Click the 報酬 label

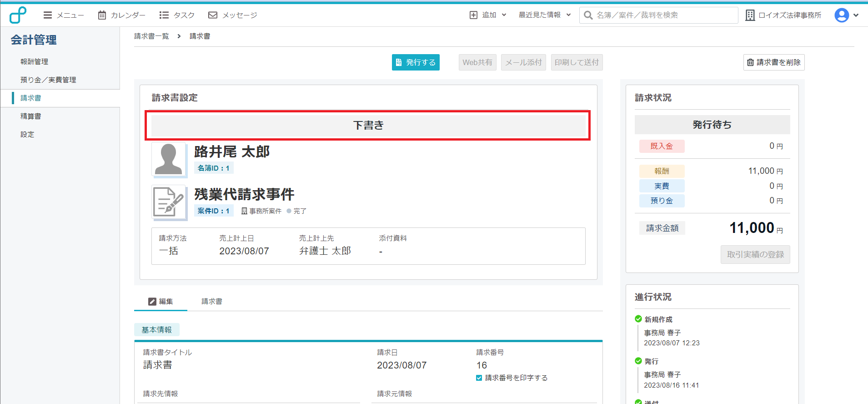coord(662,171)
